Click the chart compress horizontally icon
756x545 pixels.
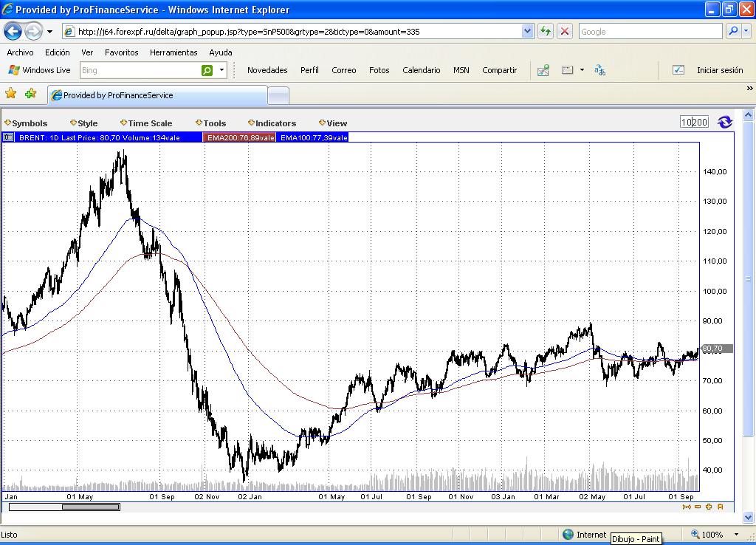[687, 507]
